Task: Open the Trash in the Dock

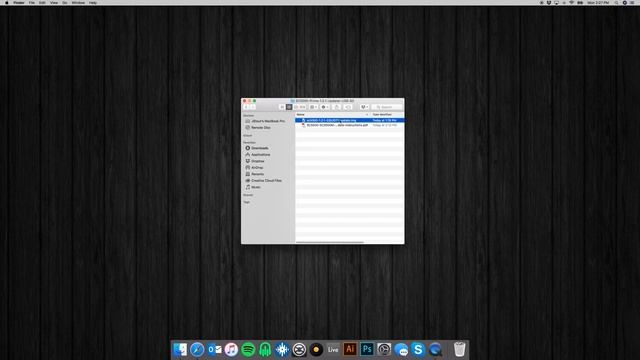Action: point(460,350)
